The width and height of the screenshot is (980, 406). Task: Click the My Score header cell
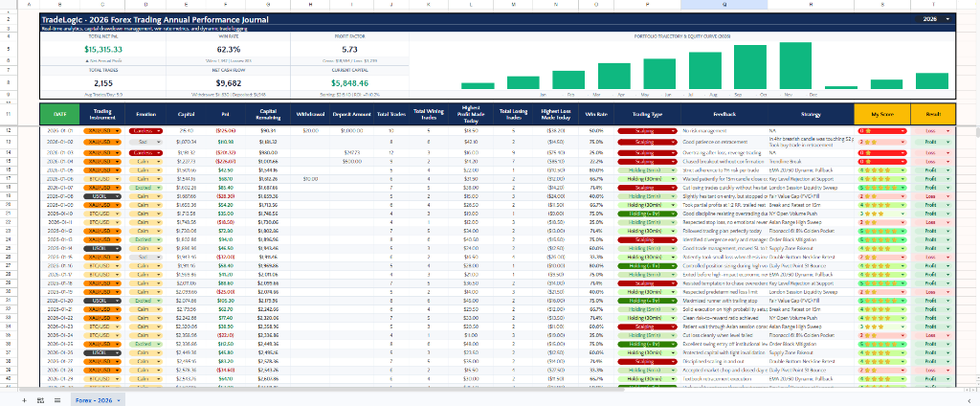(x=881, y=114)
